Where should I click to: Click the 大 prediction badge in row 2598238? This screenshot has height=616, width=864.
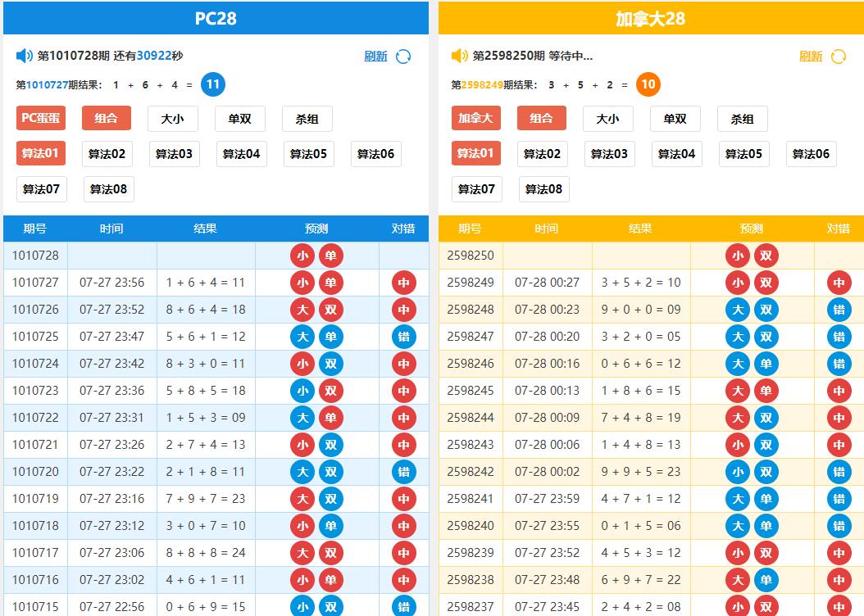738,580
